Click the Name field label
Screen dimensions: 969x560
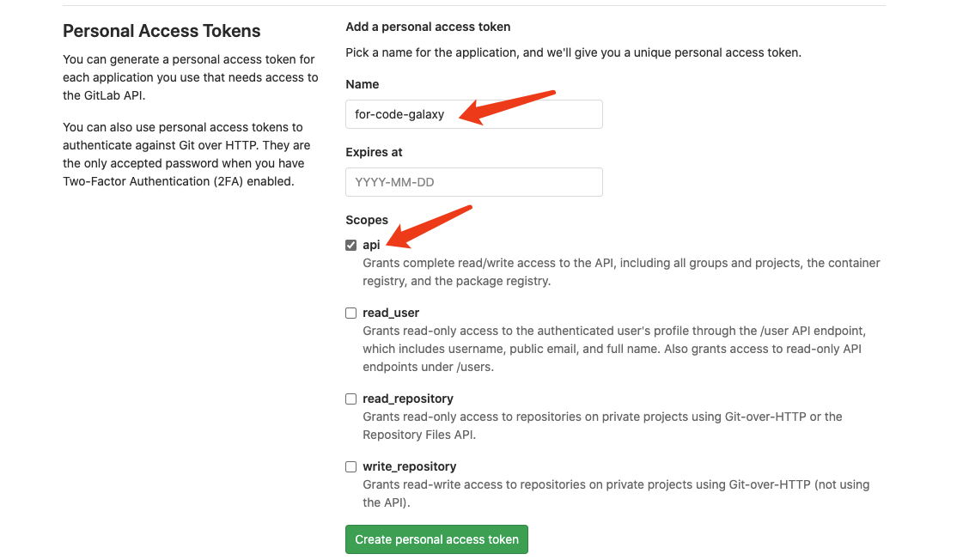(363, 84)
